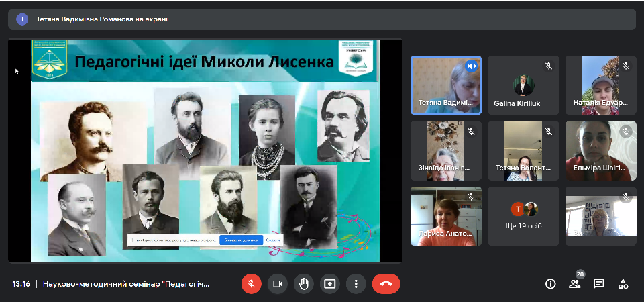Toggle the camera button in the call controls
Screen dimensions: 644x302
277,283
